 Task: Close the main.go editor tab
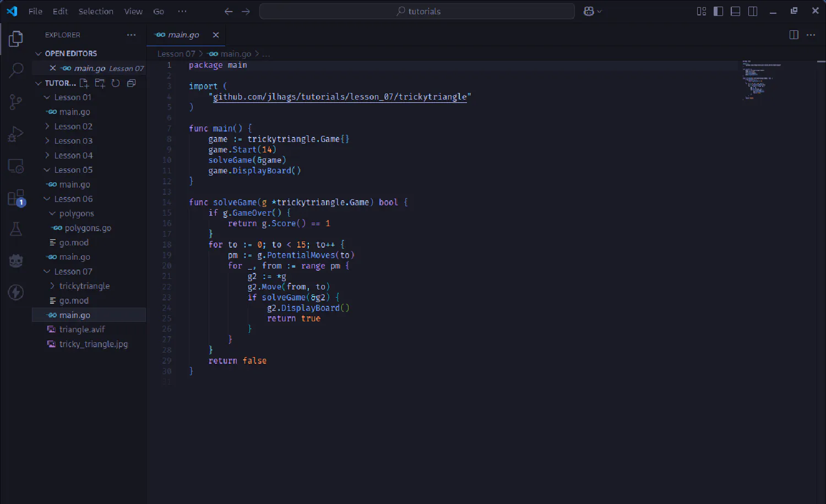coord(216,35)
